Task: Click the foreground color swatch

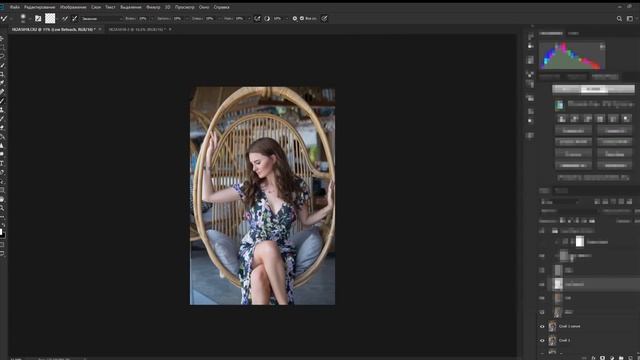Action: pos(1,231)
